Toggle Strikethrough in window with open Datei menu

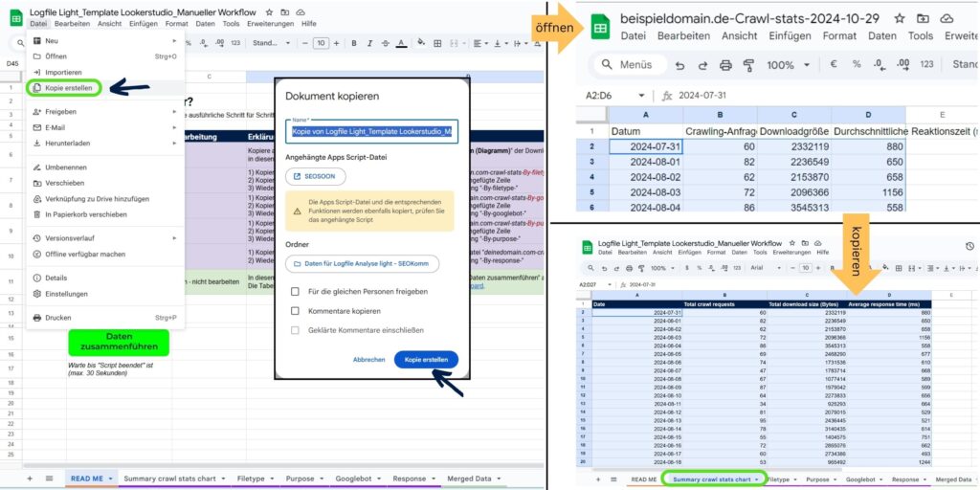[x=385, y=43]
